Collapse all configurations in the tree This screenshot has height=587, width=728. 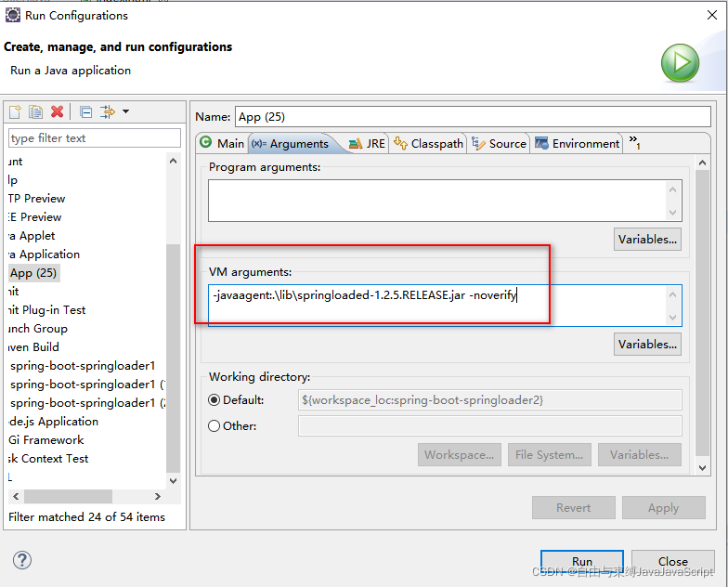tap(85, 111)
